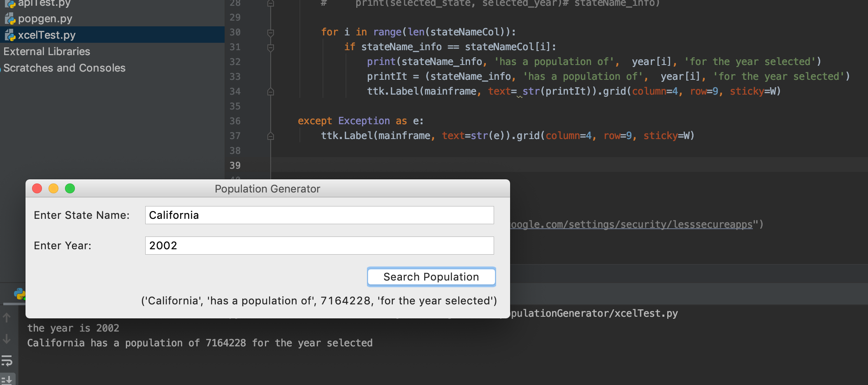This screenshot has width=868, height=385.
Task: Expand the External Libraries node
Action: tap(46, 51)
